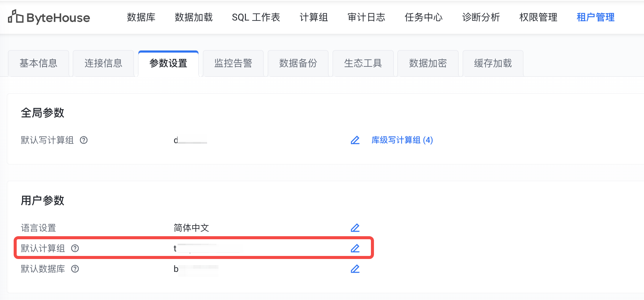Open the 计算组 navigation item

(314, 17)
